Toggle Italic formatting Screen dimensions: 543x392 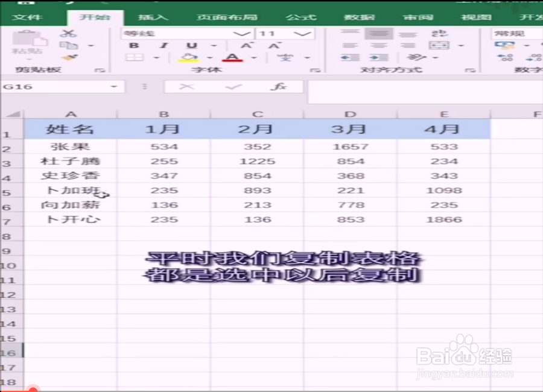164,45
